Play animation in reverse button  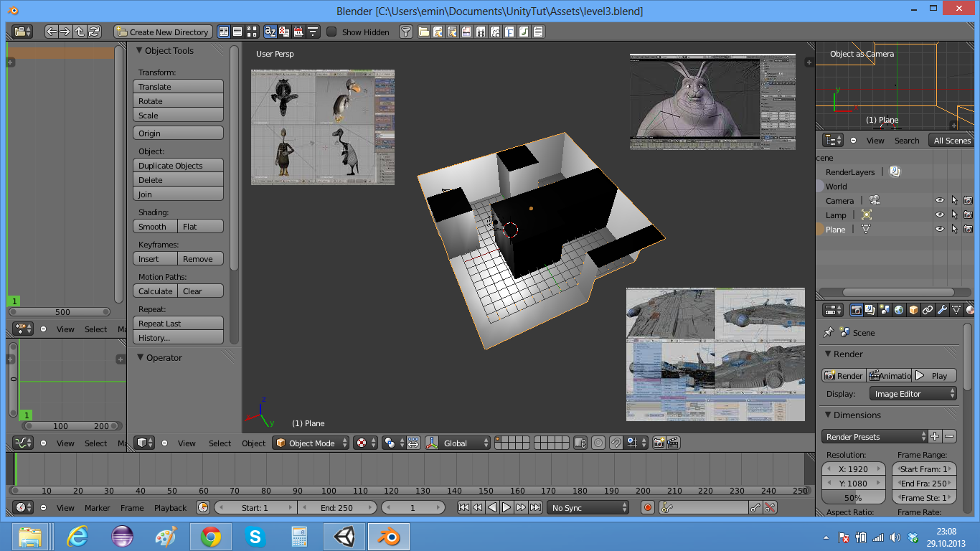[492, 507]
